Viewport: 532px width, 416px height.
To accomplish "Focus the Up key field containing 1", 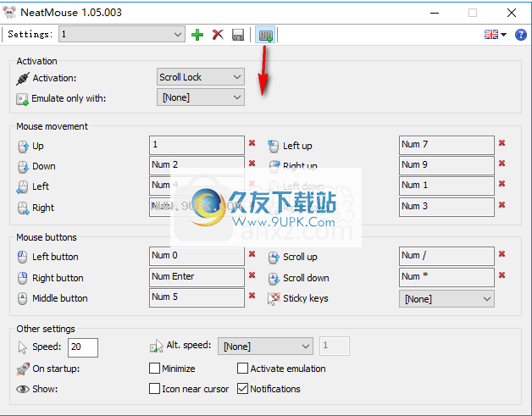I will pyautogui.click(x=197, y=145).
